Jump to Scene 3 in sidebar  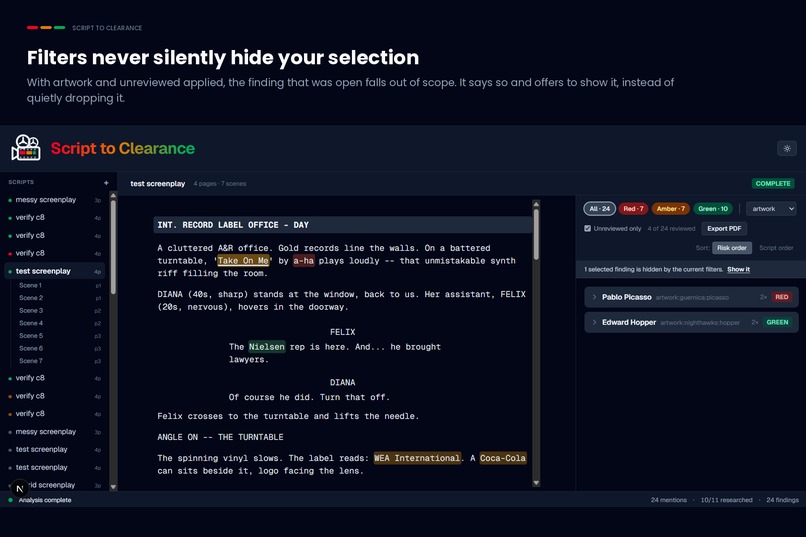pos(31,310)
